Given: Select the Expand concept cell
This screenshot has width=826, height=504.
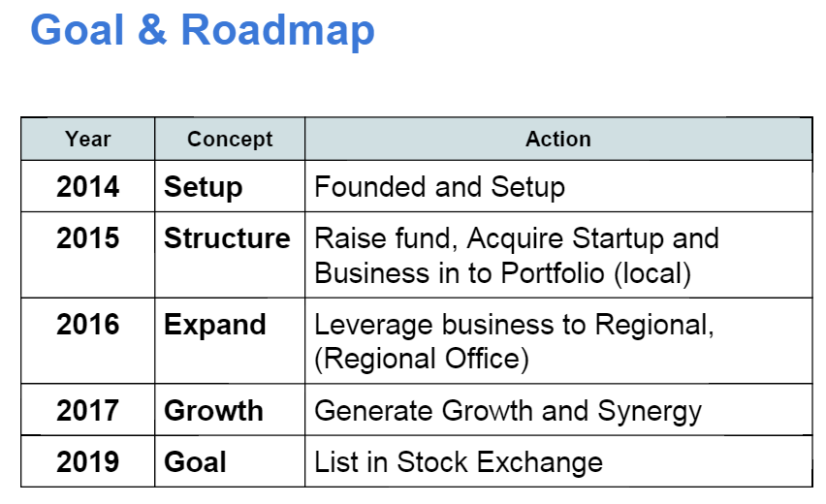Looking at the screenshot, I should coord(230,341).
